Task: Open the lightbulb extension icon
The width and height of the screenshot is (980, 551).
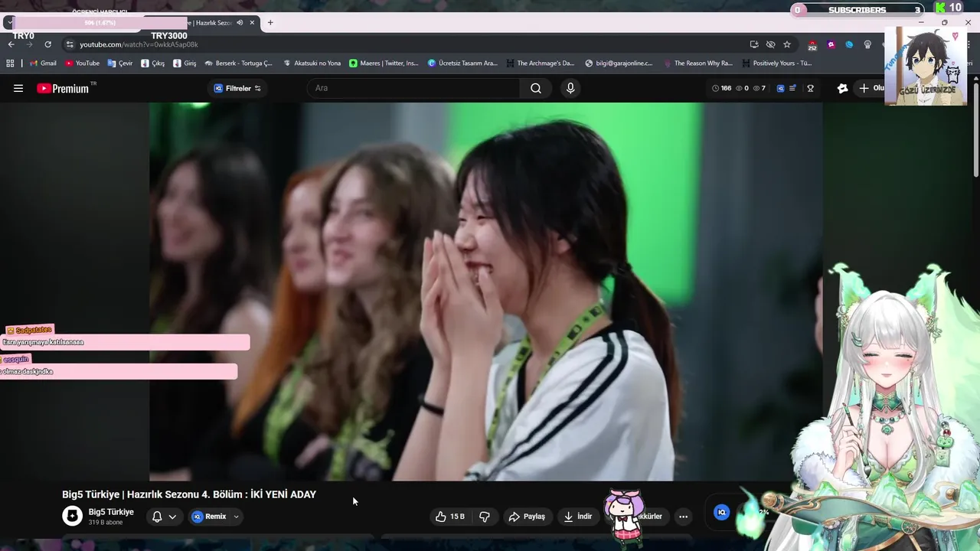Action: 867,44
